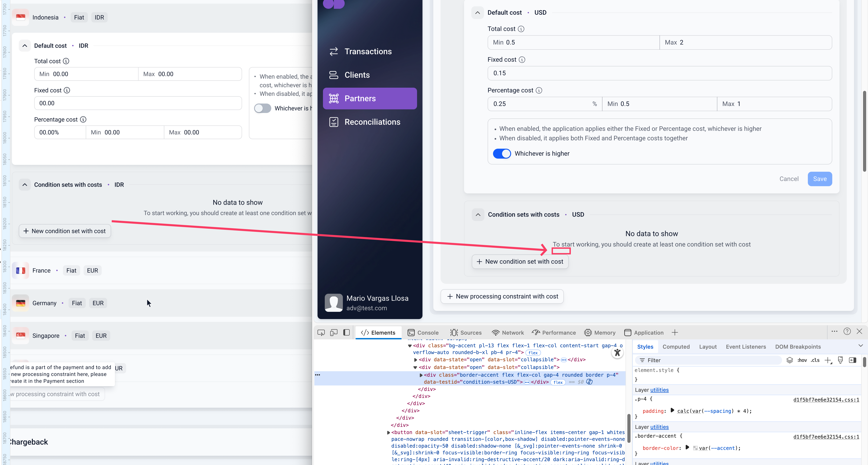The width and height of the screenshot is (868, 465).
Task: Click the info icon next to IDR Percentage cost
Action: tap(83, 120)
